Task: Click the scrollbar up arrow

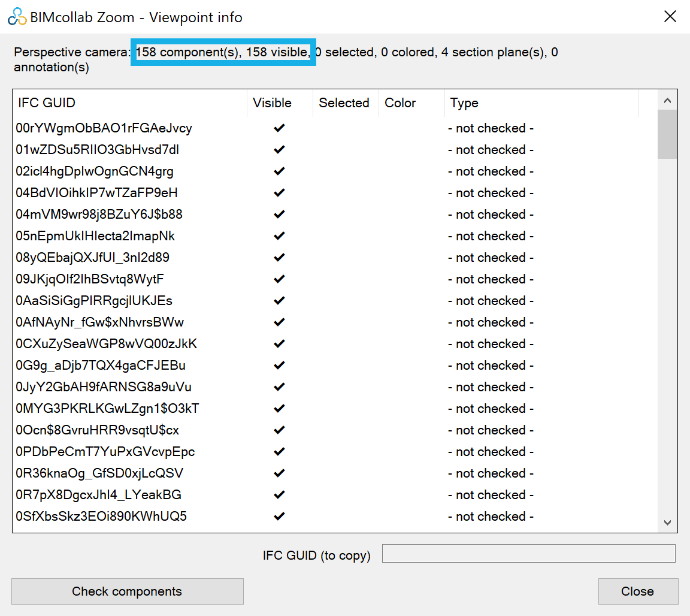Action: (x=667, y=101)
